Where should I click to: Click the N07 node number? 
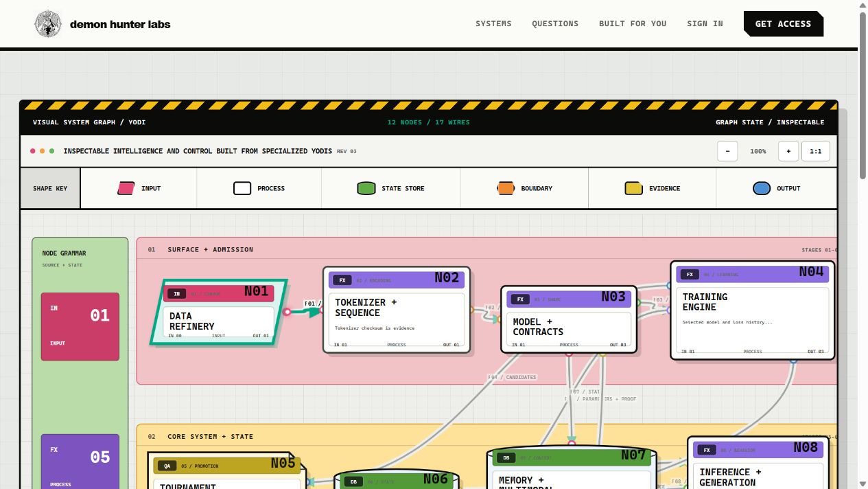click(633, 455)
